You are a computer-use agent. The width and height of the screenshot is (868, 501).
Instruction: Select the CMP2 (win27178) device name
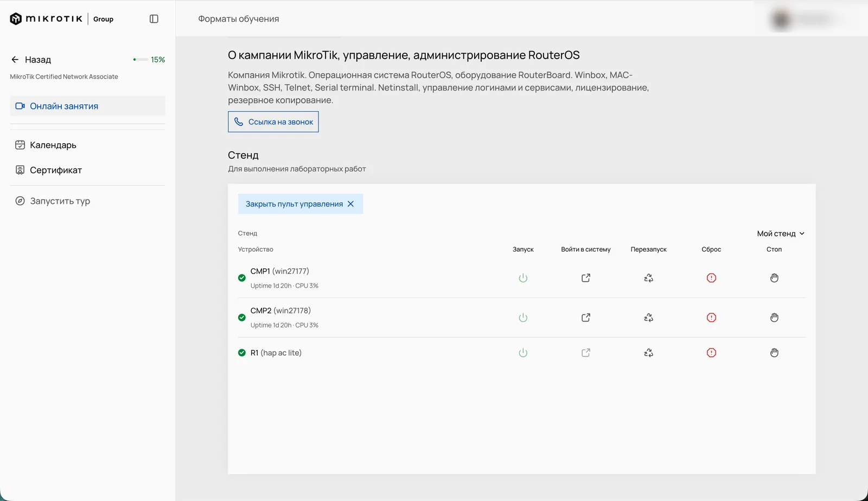(x=280, y=311)
